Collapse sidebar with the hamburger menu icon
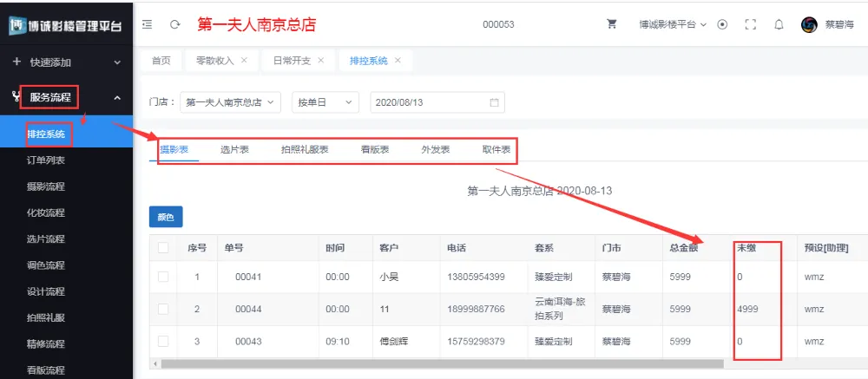868x379 pixels. pos(148,24)
